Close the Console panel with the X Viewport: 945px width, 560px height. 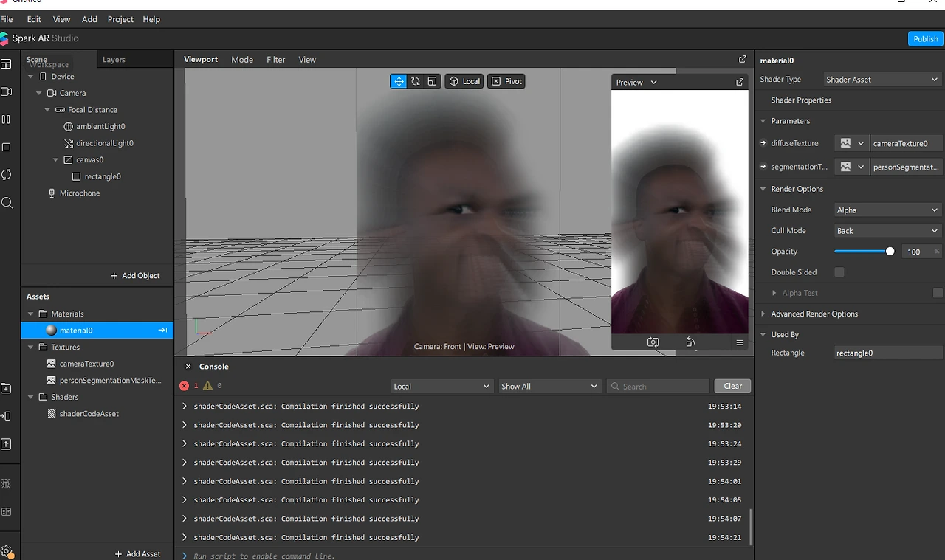(x=188, y=367)
